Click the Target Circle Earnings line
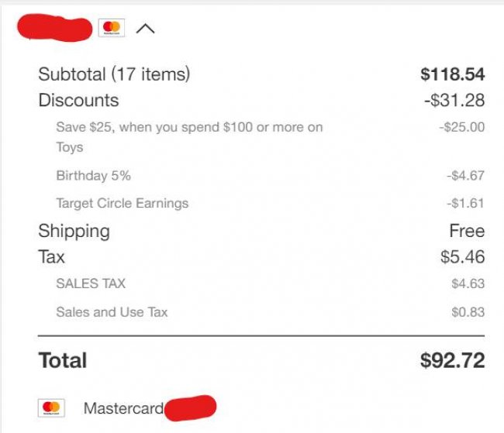This screenshot has width=504, height=433. pos(122,204)
